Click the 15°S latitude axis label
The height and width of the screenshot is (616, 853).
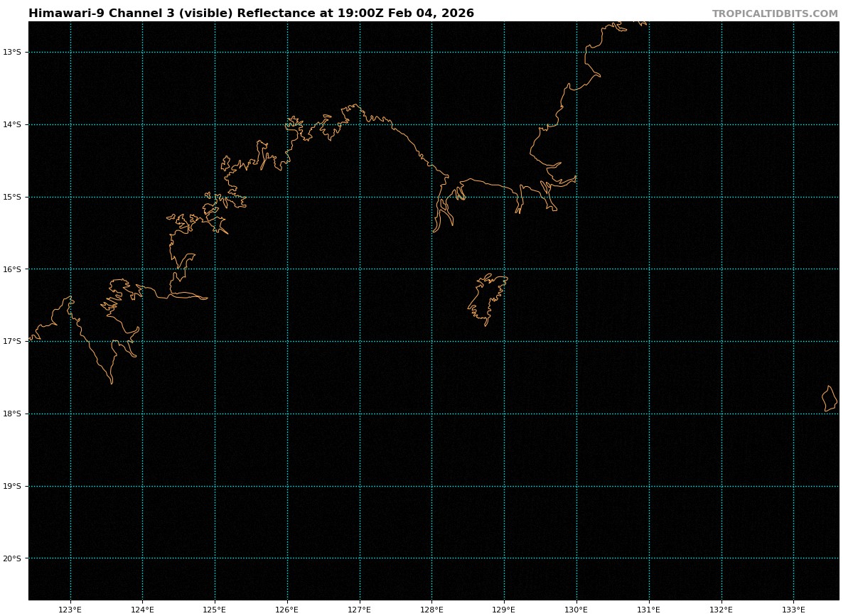pos(12,197)
